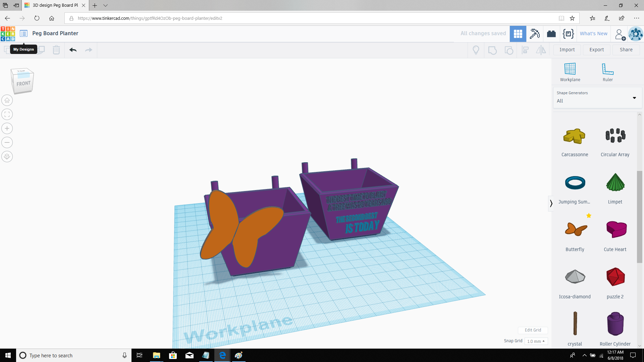Image resolution: width=644 pixels, height=362 pixels.
Task: Click the Undo arrow icon
Action: click(73, 50)
